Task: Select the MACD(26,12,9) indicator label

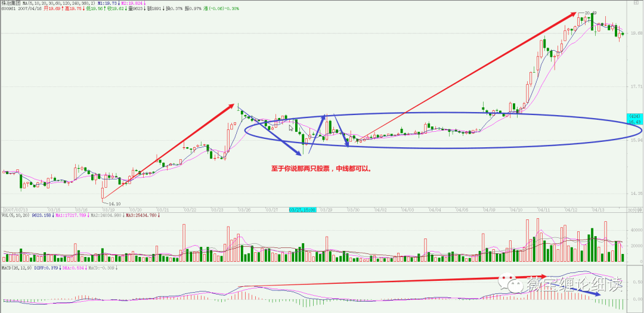Action: coord(17,268)
